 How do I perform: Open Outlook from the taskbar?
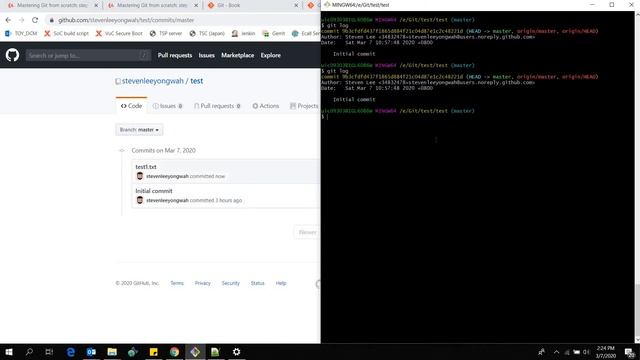click(91, 352)
